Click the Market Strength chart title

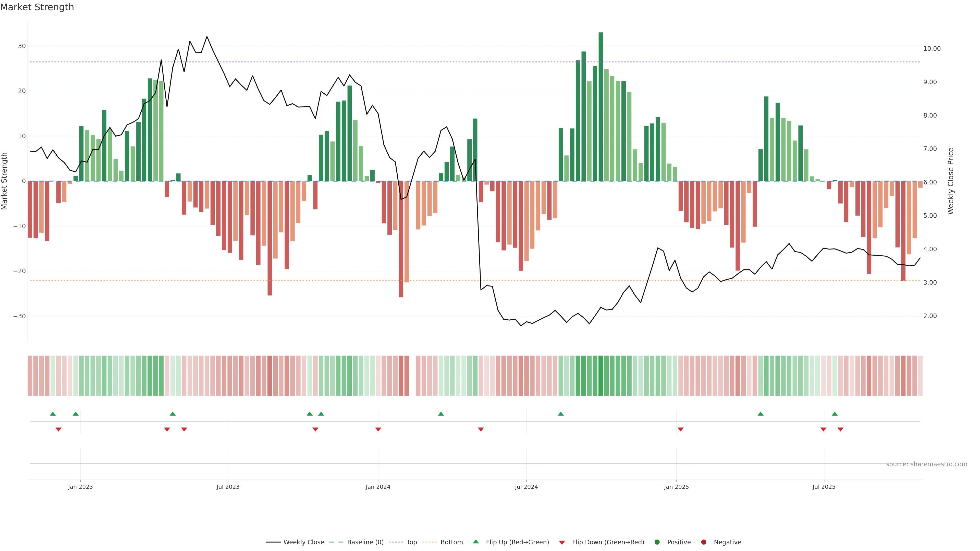coord(37,7)
